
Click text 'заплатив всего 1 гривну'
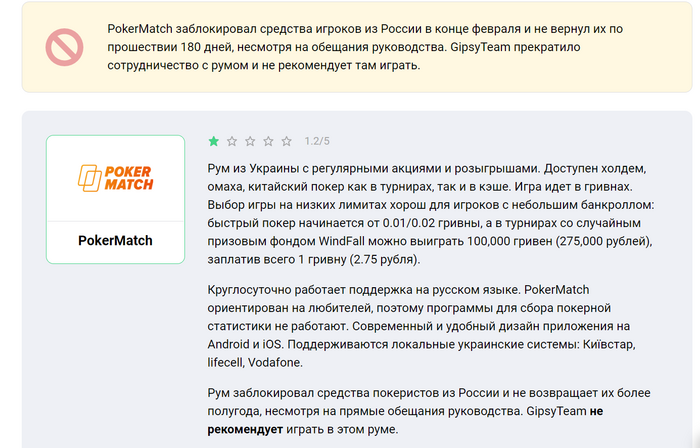(x=277, y=259)
